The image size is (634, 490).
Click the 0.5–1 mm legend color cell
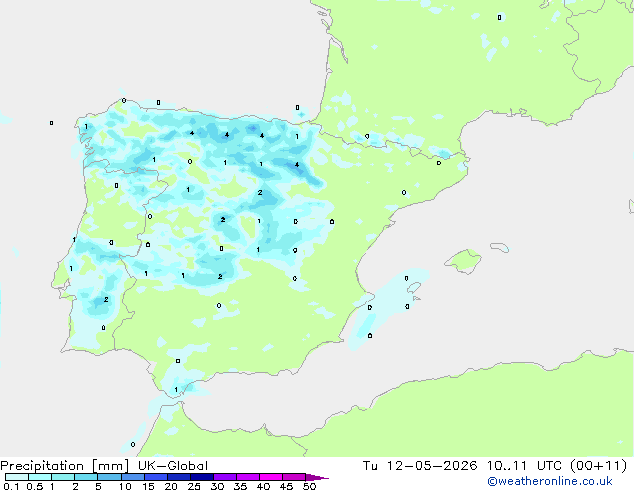pos(40,477)
